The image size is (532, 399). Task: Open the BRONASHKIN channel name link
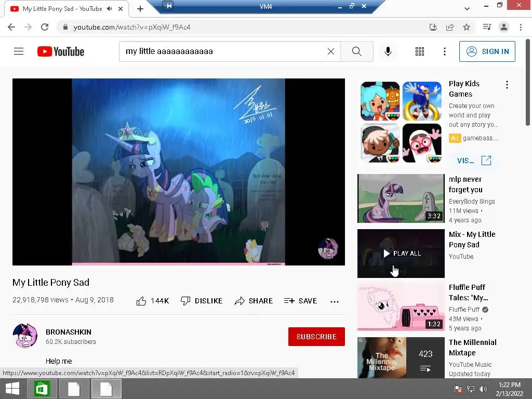pyautogui.click(x=69, y=332)
